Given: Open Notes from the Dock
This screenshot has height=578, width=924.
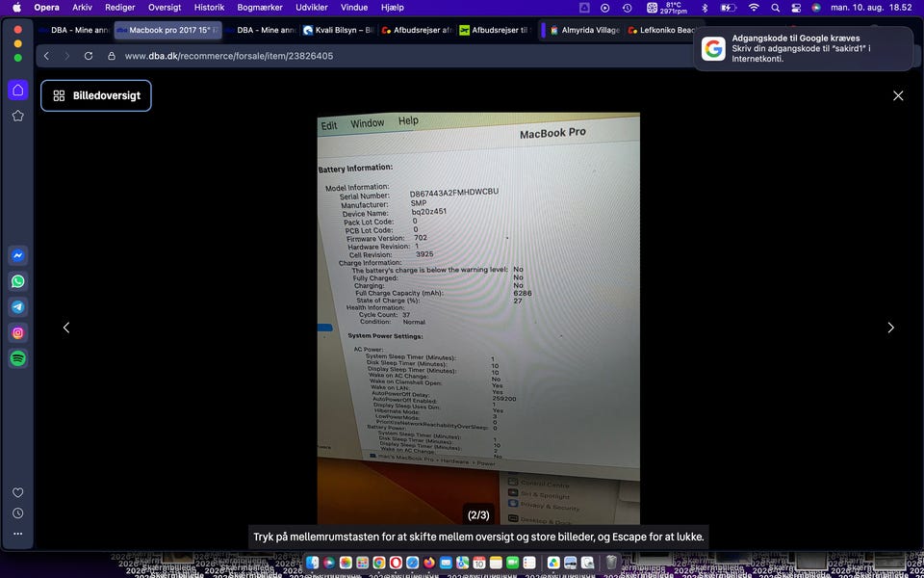Looking at the screenshot, I should tap(497, 563).
